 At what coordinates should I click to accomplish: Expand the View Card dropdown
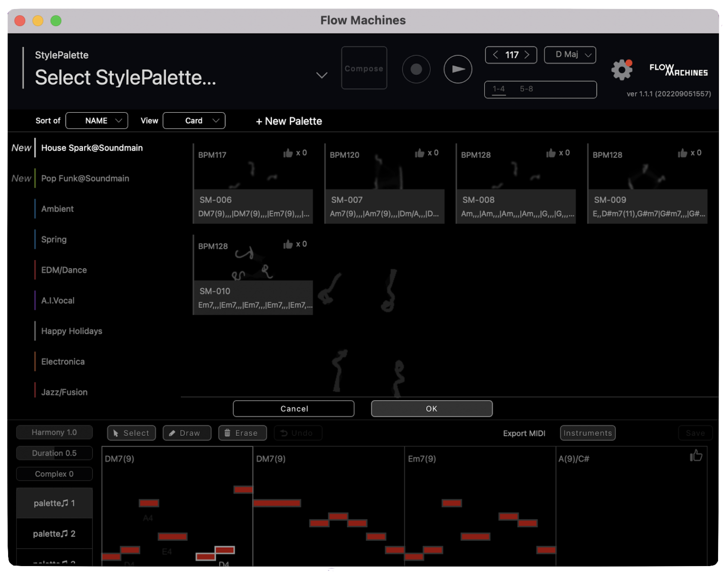coord(194,121)
